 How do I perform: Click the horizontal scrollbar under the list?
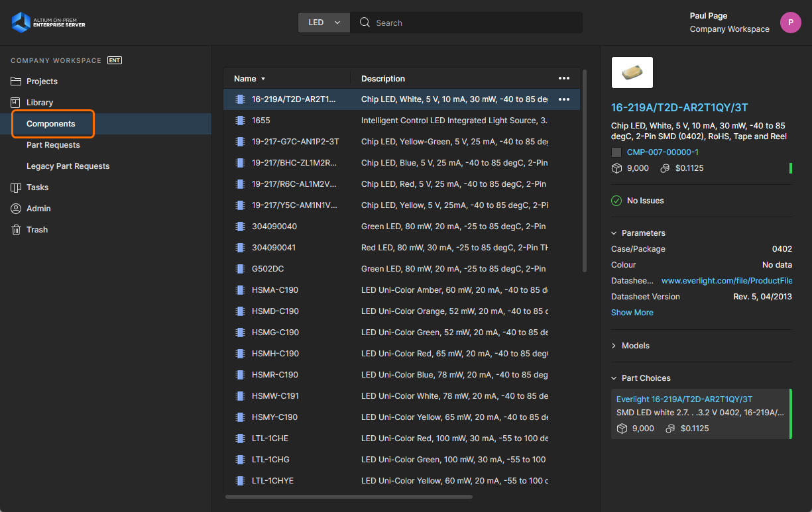[x=349, y=496]
